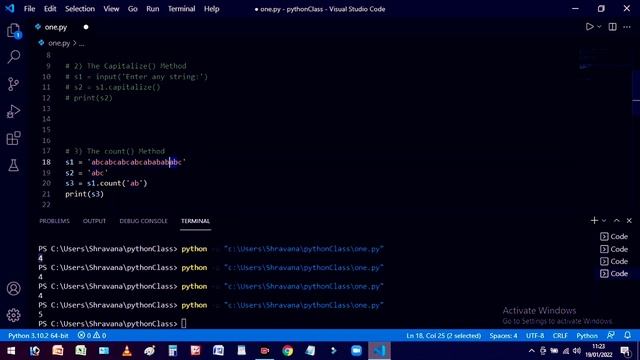Open Windows Action Center notifications

pos(625,351)
